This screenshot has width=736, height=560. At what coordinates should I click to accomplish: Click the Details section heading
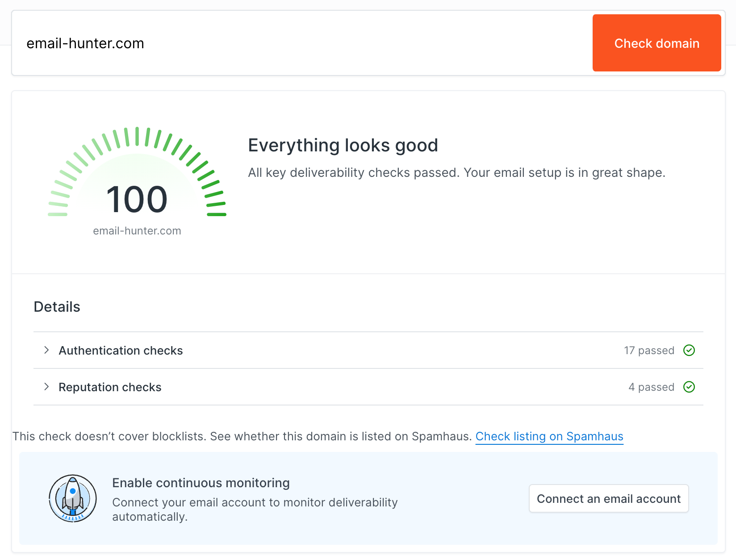coord(57,307)
